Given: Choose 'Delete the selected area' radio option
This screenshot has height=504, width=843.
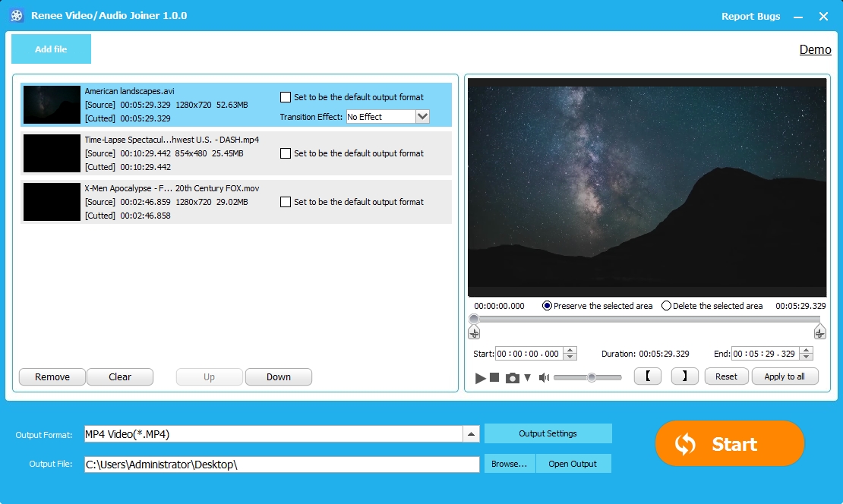Looking at the screenshot, I should pyautogui.click(x=667, y=306).
